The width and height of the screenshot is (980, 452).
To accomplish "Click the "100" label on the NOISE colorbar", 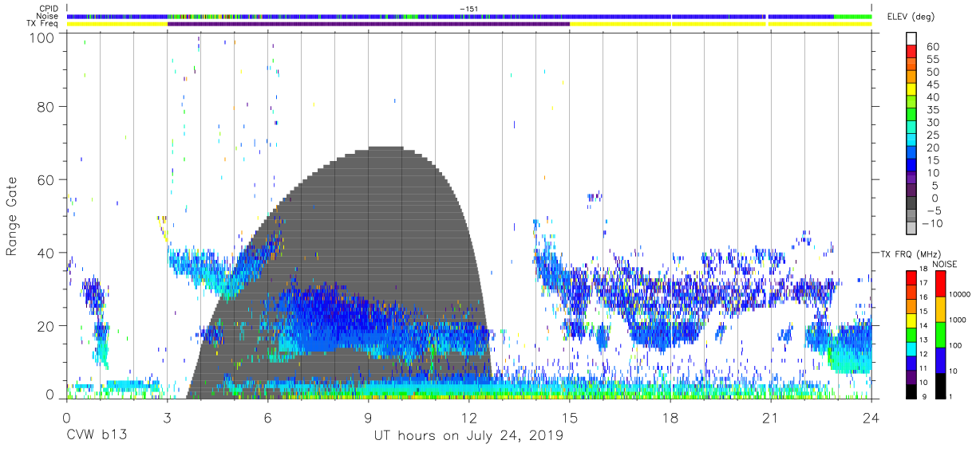I will [x=957, y=345].
